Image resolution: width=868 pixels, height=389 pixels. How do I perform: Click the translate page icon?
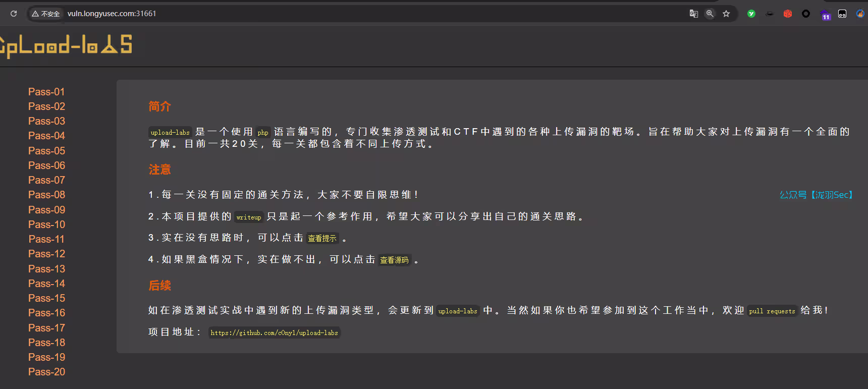[x=694, y=14]
